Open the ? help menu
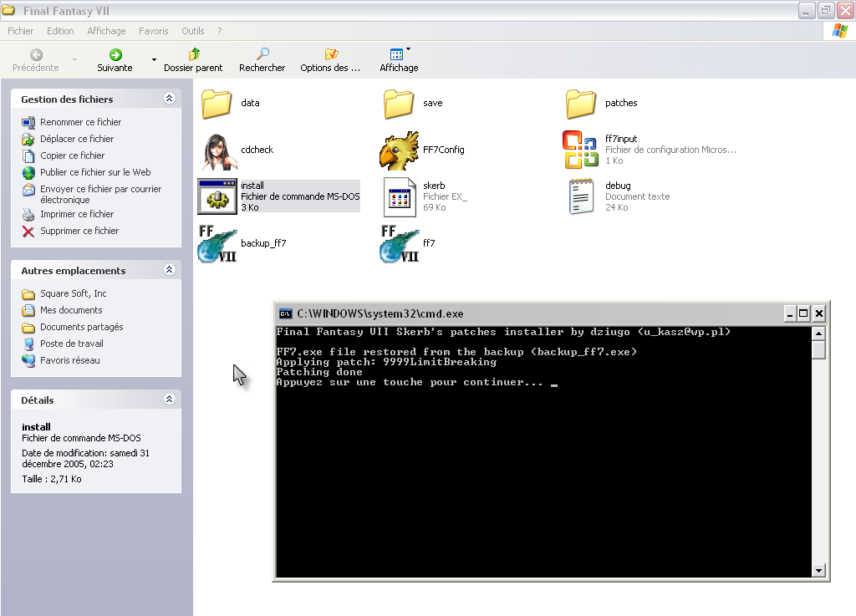The height and width of the screenshot is (616, 856). [x=220, y=31]
